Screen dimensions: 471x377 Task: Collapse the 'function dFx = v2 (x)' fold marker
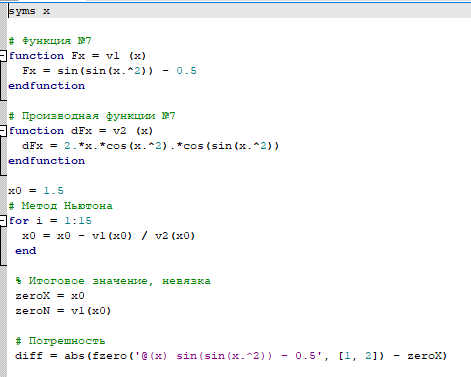click(3, 131)
